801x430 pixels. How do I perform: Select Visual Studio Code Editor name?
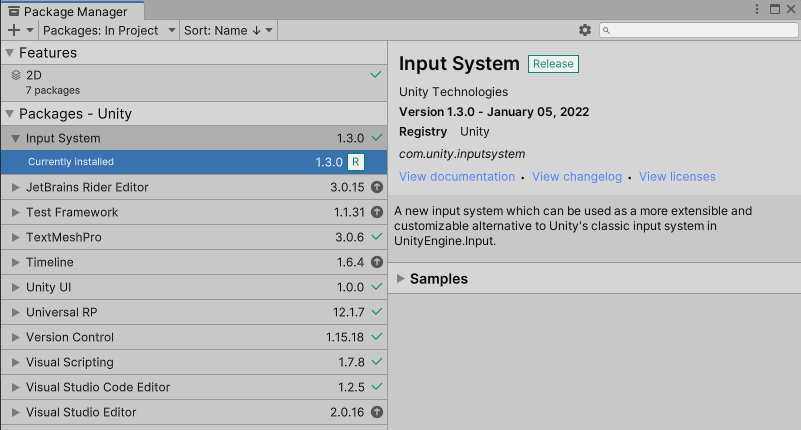tap(98, 388)
